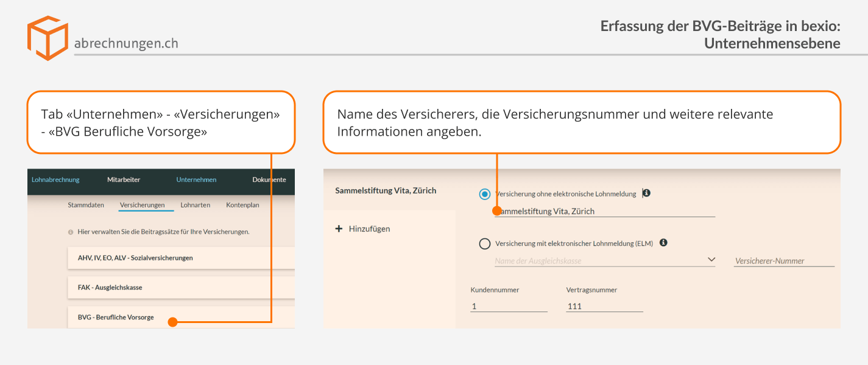Click the Kundennummer label
This screenshot has height=365, width=868.
(495, 290)
